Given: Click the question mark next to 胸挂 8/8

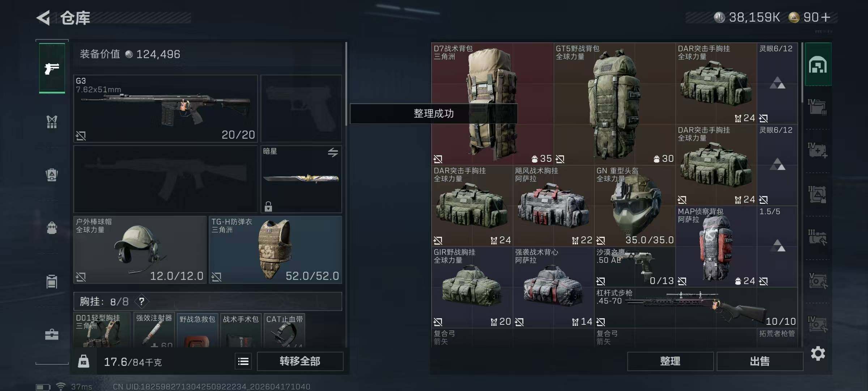Looking at the screenshot, I should tap(142, 301).
